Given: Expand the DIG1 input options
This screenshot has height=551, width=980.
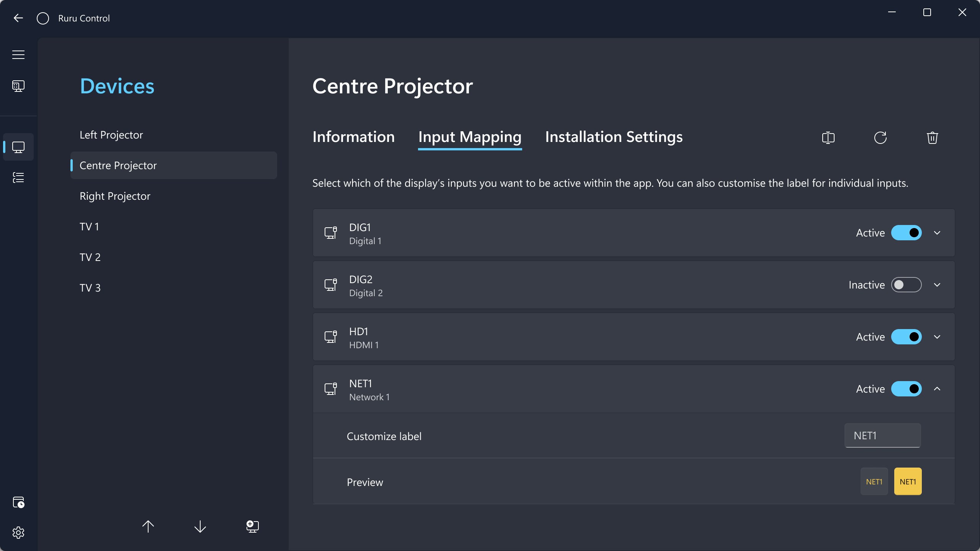Looking at the screenshot, I should pyautogui.click(x=937, y=233).
